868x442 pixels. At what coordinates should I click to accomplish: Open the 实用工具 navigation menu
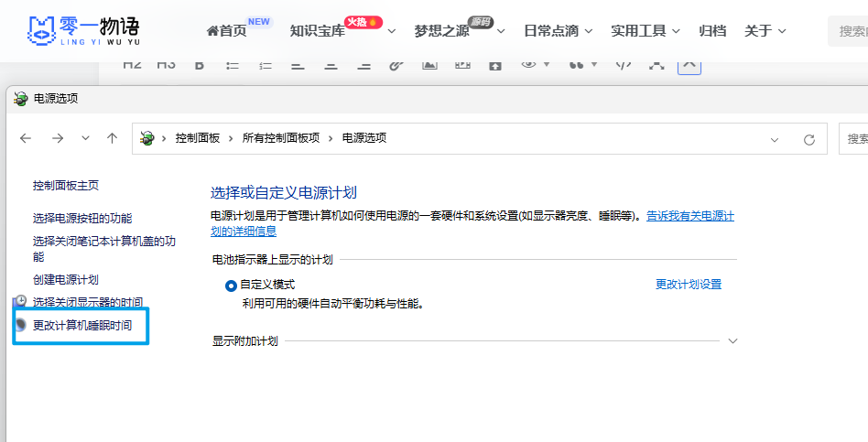pyautogui.click(x=646, y=31)
